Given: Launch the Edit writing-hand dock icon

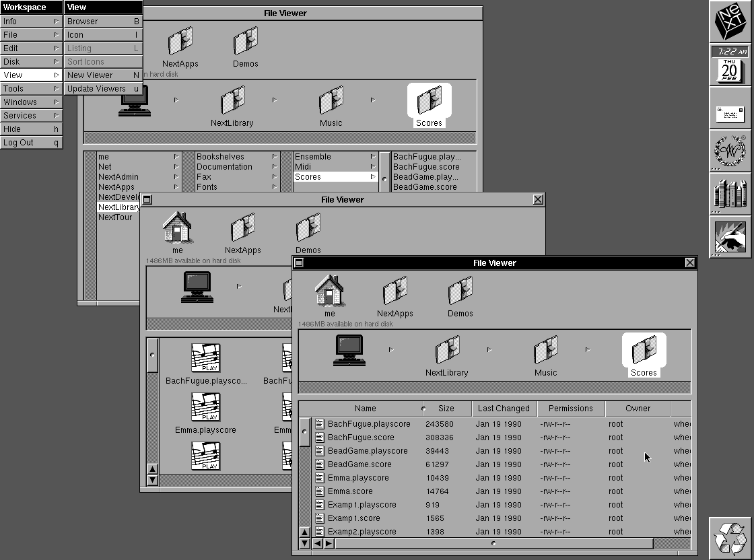Looking at the screenshot, I should [730, 236].
